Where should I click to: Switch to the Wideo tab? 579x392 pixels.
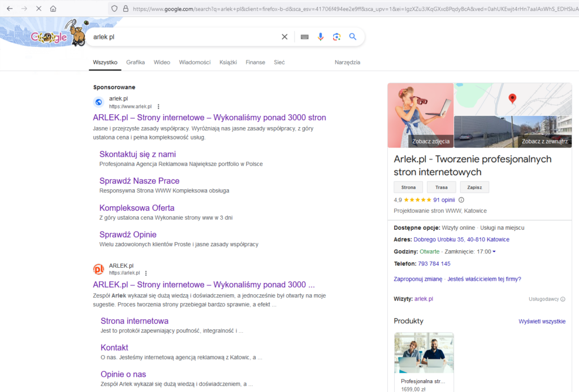click(162, 62)
